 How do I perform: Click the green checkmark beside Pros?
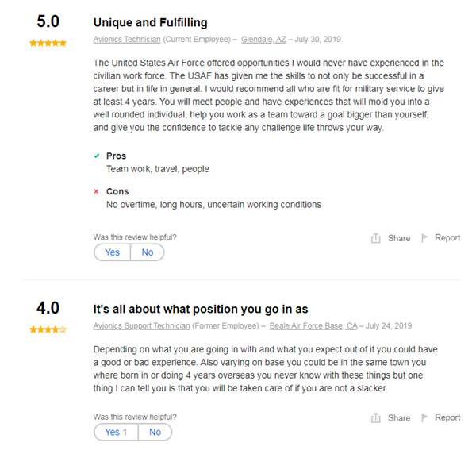[x=97, y=156]
